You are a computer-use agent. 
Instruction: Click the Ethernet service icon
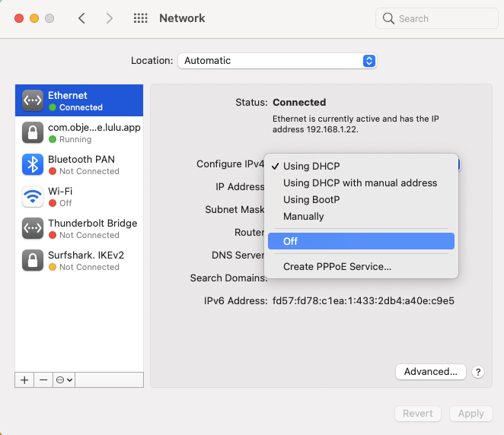click(33, 100)
